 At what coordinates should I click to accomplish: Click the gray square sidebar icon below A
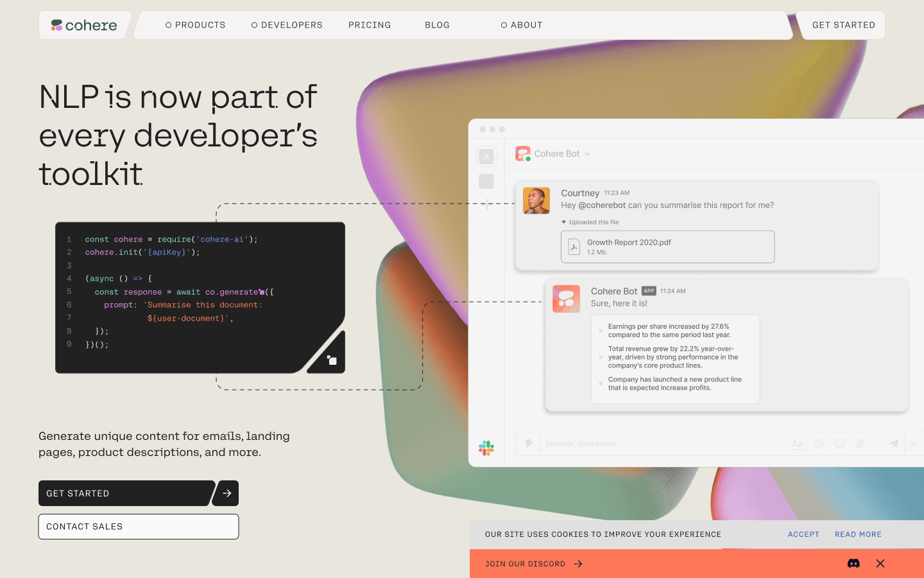click(486, 182)
